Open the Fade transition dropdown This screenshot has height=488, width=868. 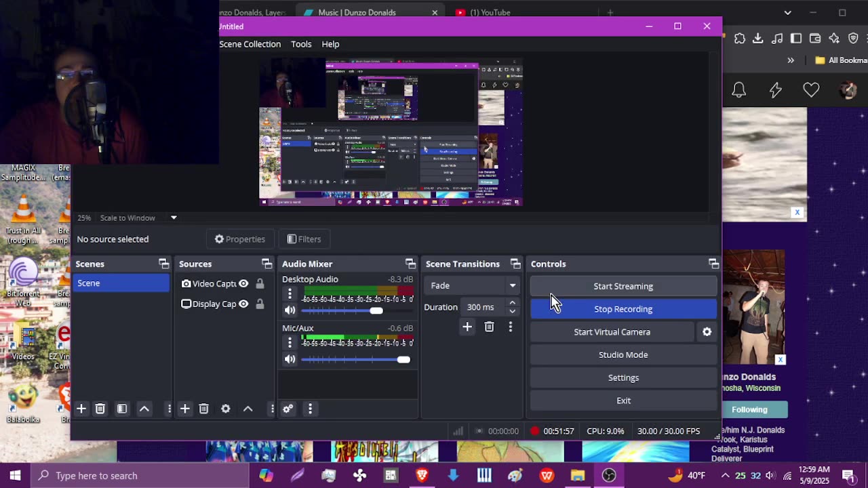pyautogui.click(x=473, y=285)
